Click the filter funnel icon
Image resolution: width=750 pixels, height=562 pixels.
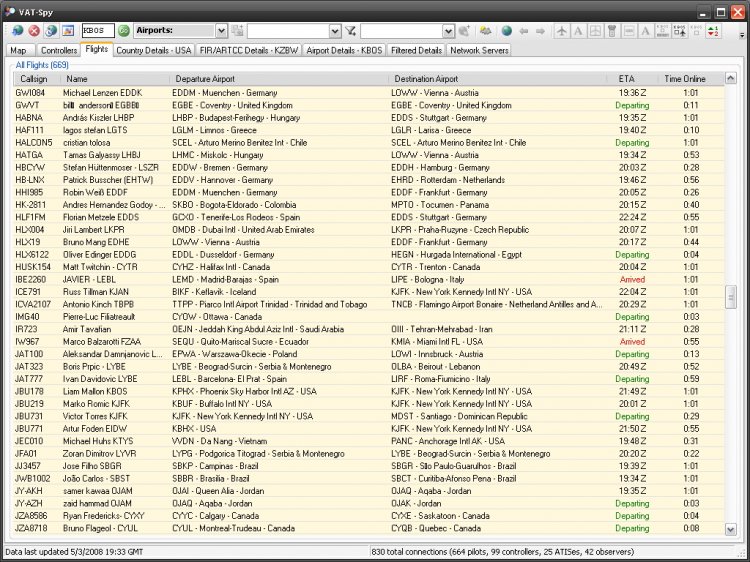click(x=351, y=31)
